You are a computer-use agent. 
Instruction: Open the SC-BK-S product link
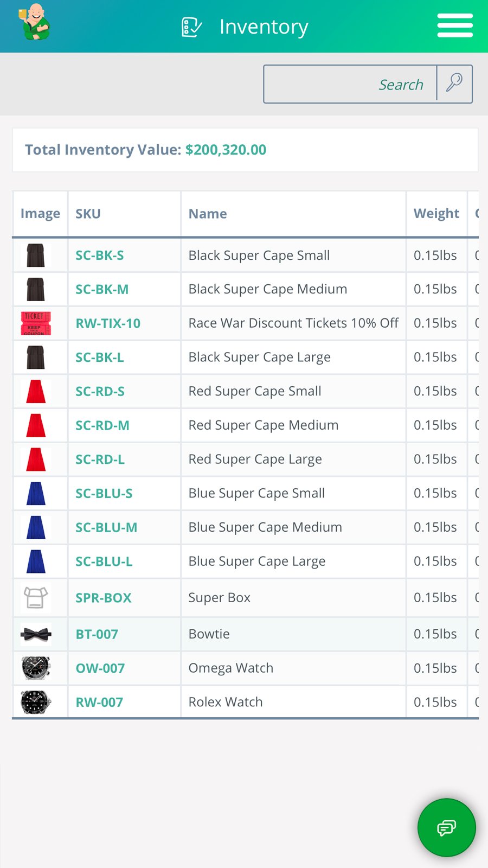click(99, 255)
